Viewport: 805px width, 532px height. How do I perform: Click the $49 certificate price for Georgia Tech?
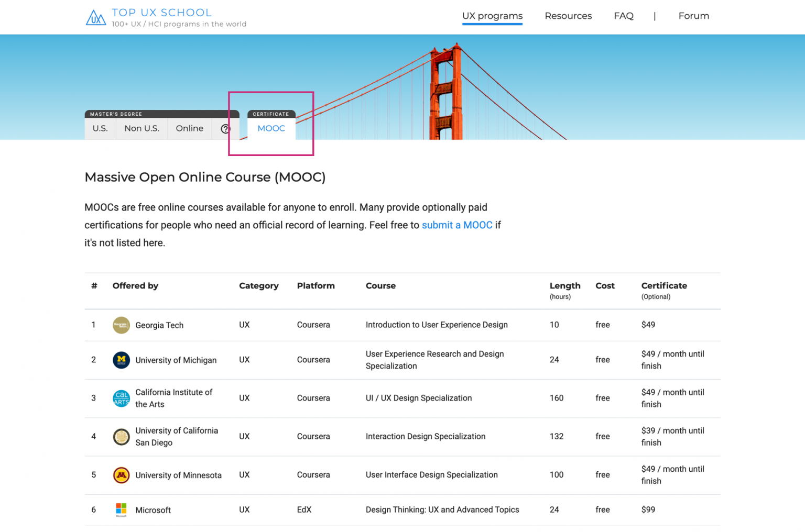(648, 325)
